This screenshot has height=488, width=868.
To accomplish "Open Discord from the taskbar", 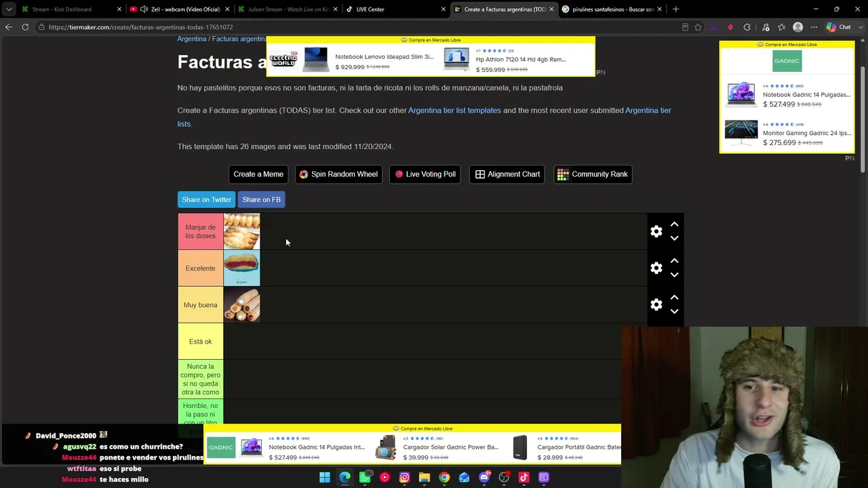I will point(484,477).
